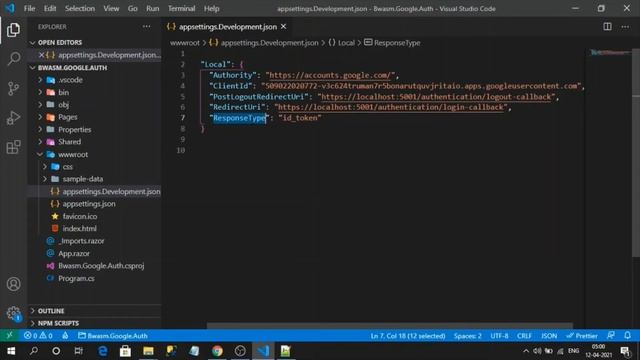Change the JSON language mode
640x360 pixels.
tap(549, 336)
